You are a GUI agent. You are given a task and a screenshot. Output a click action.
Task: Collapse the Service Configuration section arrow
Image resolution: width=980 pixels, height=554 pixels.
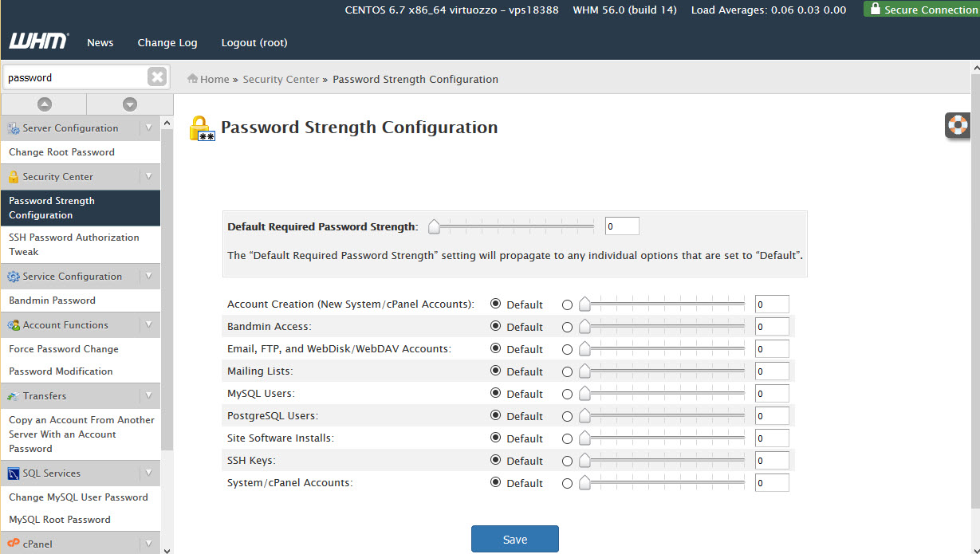click(148, 277)
